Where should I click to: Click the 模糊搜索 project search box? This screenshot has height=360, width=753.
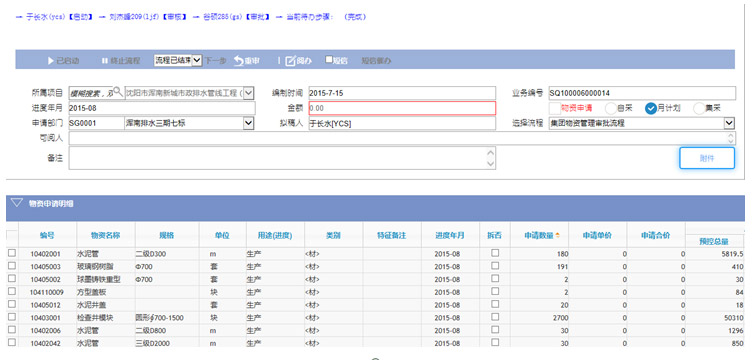(91, 93)
